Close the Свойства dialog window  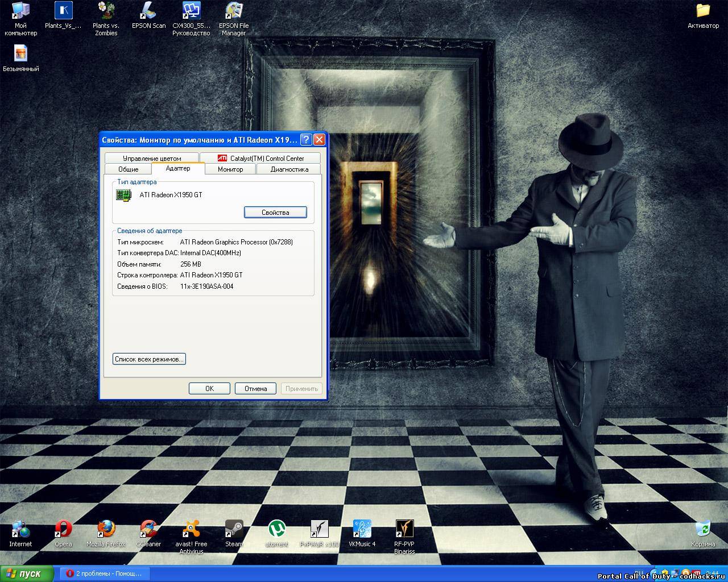pyautogui.click(x=319, y=140)
